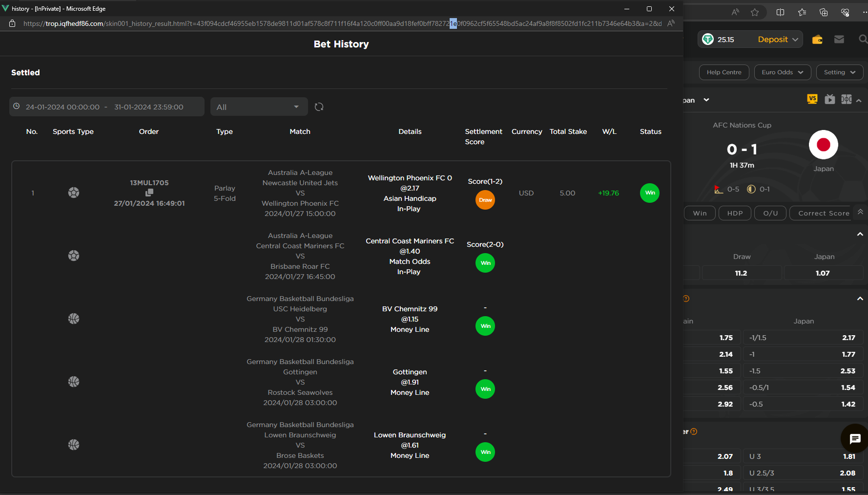
Task: Click the question mark help icon above the handicap odds
Action: (686, 299)
